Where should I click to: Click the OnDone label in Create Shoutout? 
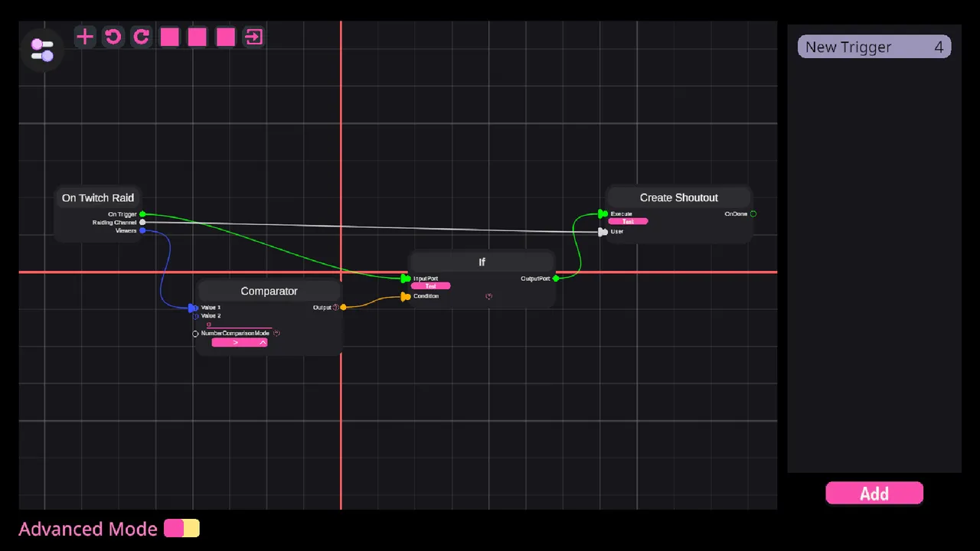tap(736, 214)
